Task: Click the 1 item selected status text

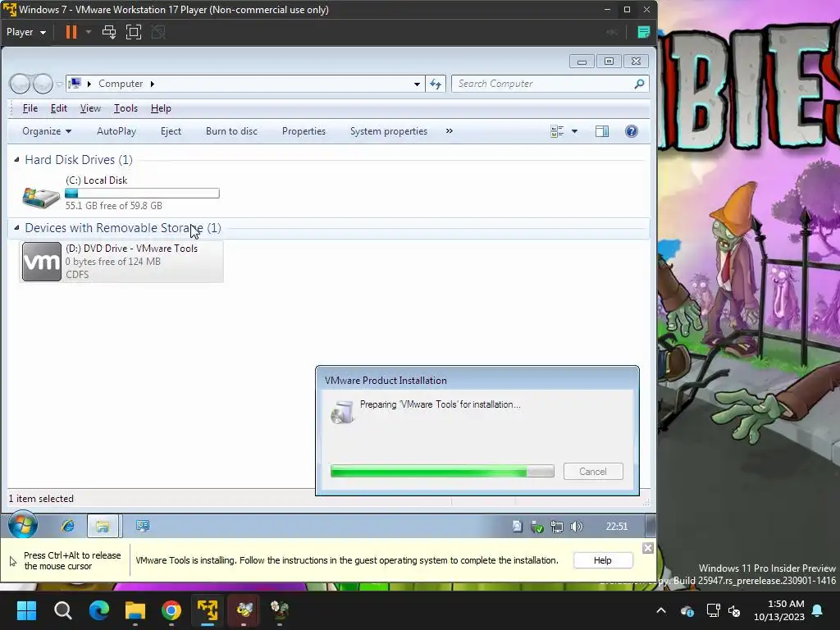Action: 41,498
